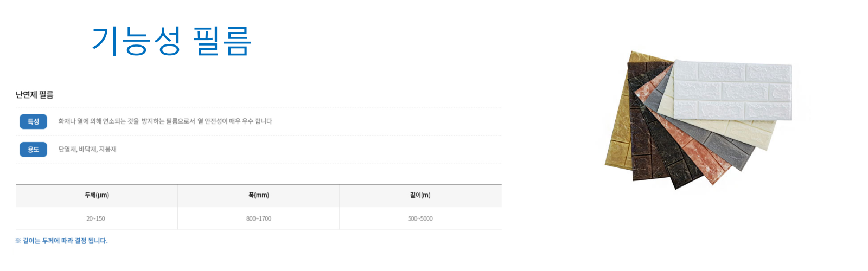The image size is (868, 271).
Task: Click the 500~5000 length cell
Action: 420,218
